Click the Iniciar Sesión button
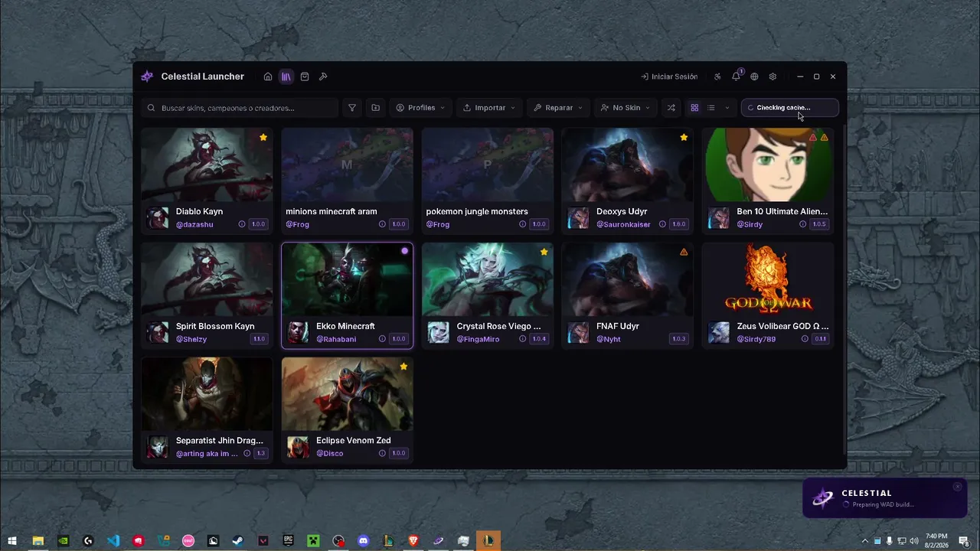 point(669,77)
